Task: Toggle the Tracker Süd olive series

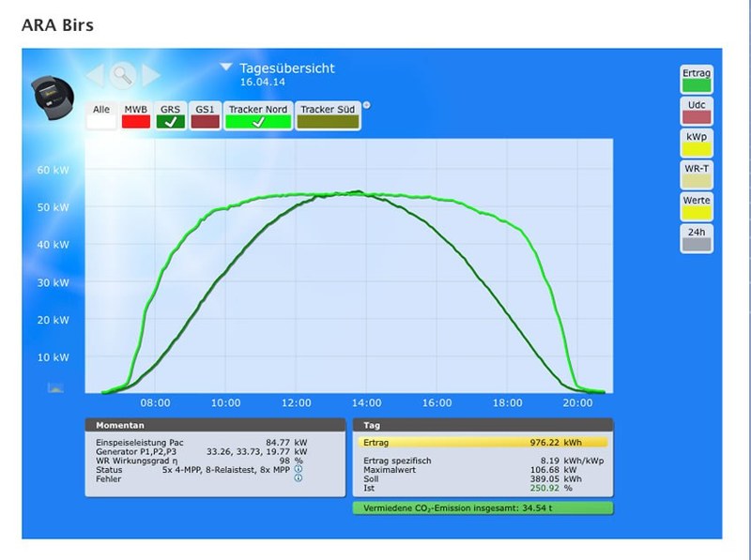Action: [x=328, y=115]
